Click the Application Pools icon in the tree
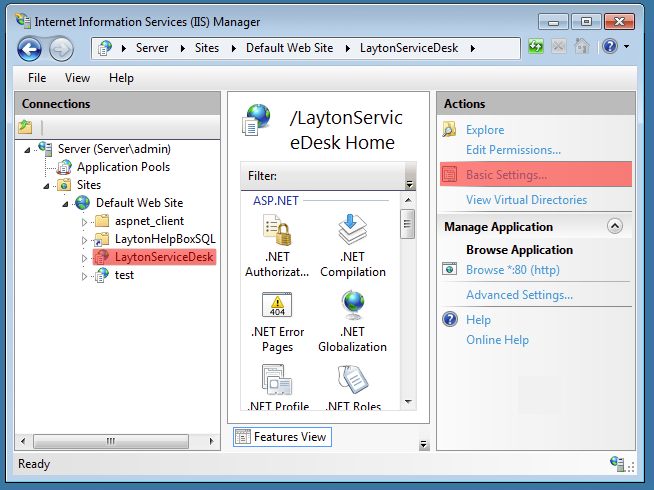 coord(64,167)
